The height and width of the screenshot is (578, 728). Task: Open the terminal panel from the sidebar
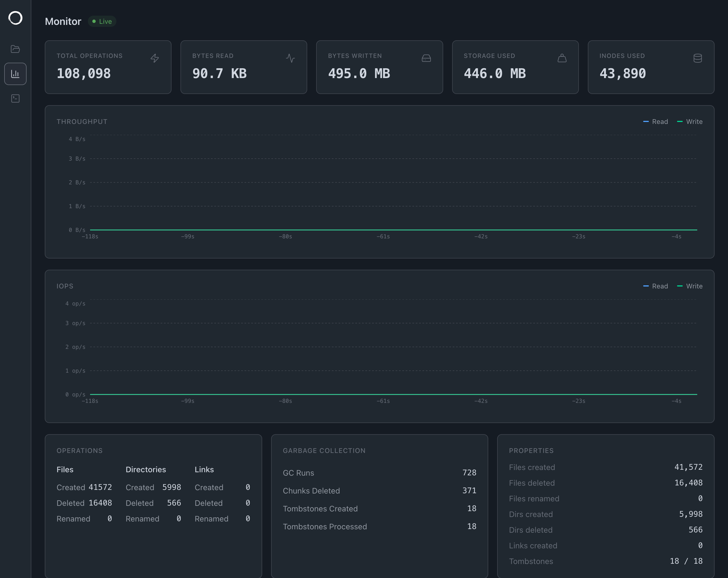[15, 98]
